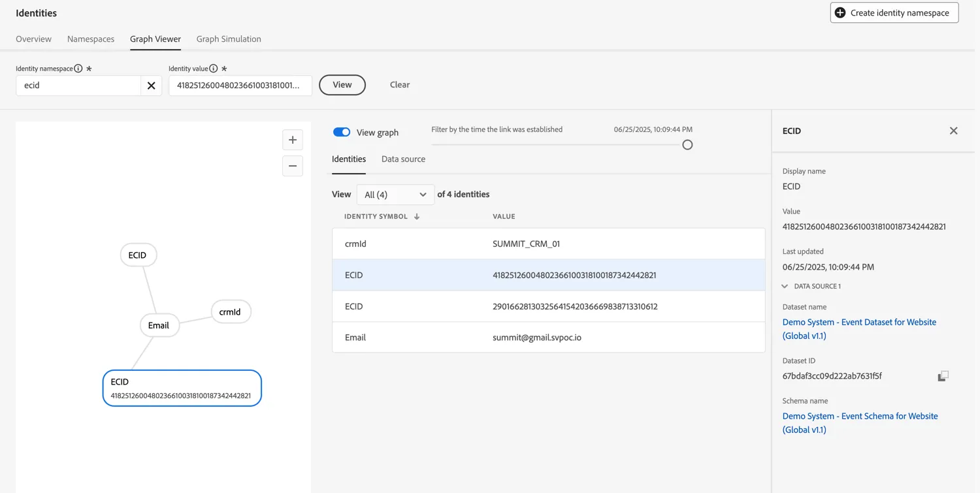
Task: Select the ECID row ending in 3310612
Action: (x=549, y=306)
